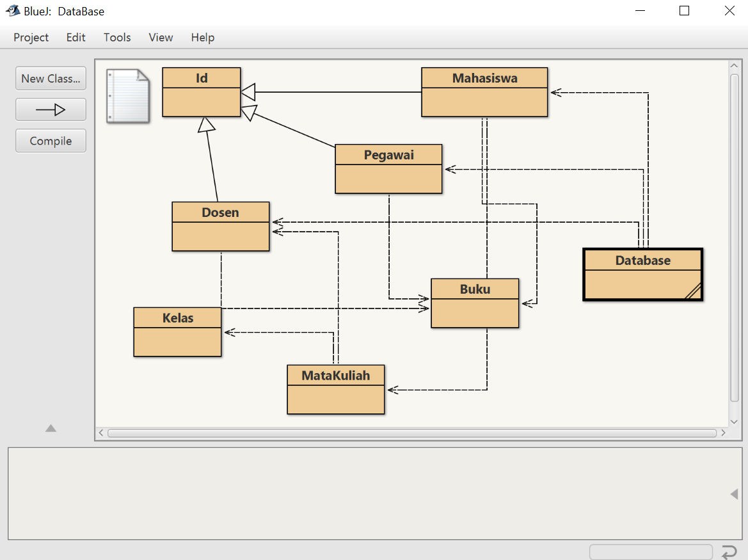The width and height of the screenshot is (748, 560).
Task: Click the vertical scrollbar down arrow
Action: (734, 422)
